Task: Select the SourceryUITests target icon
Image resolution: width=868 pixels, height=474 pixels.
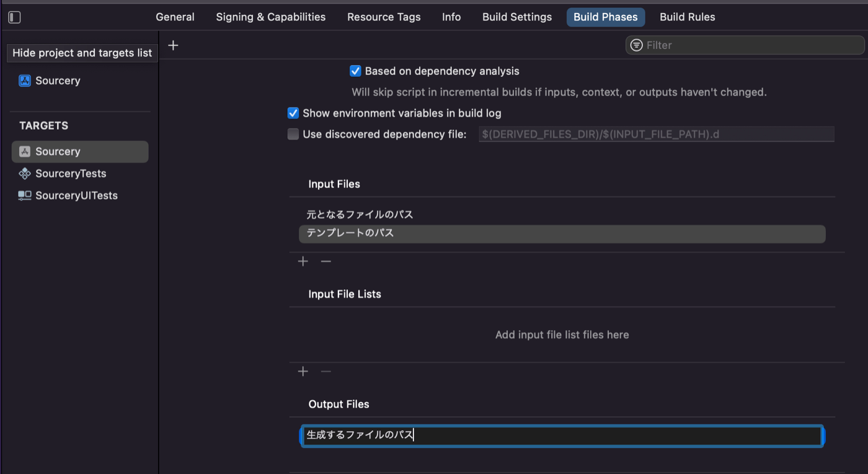Action: click(25, 195)
